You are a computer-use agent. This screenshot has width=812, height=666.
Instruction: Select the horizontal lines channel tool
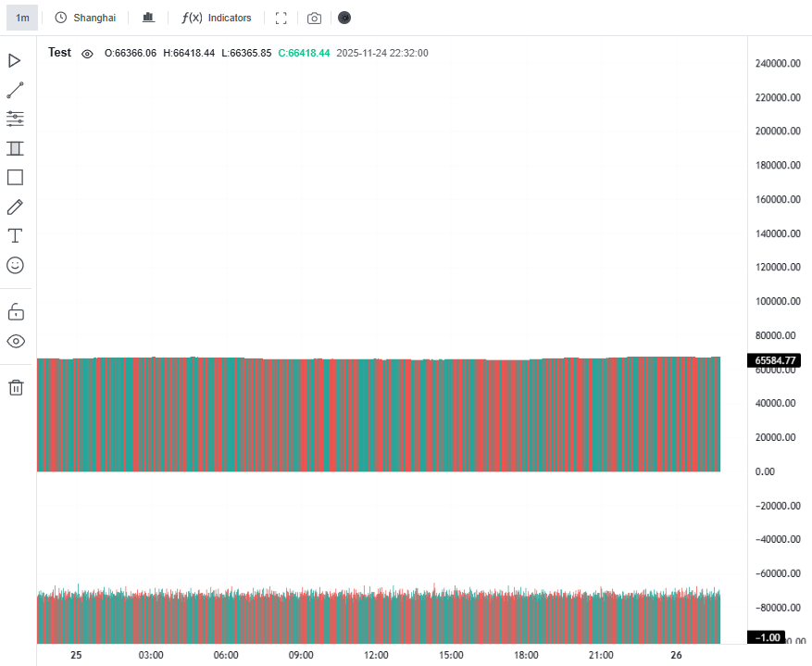[15, 119]
